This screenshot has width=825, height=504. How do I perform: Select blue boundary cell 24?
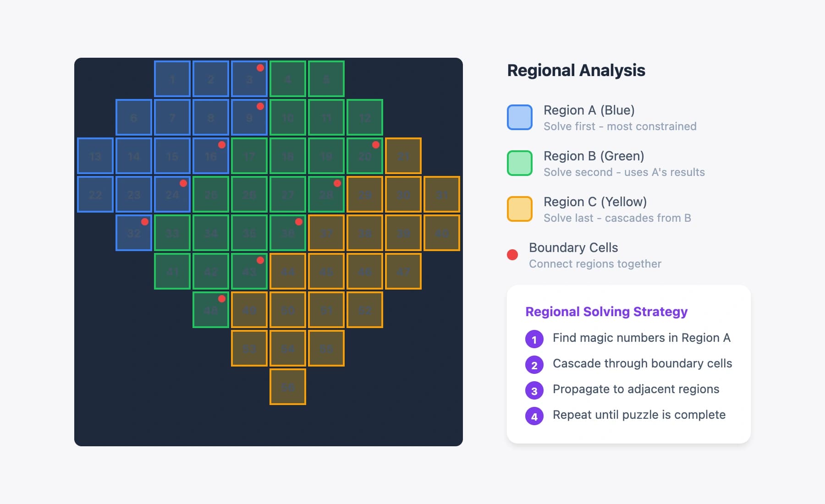pyautogui.click(x=172, y=194)
